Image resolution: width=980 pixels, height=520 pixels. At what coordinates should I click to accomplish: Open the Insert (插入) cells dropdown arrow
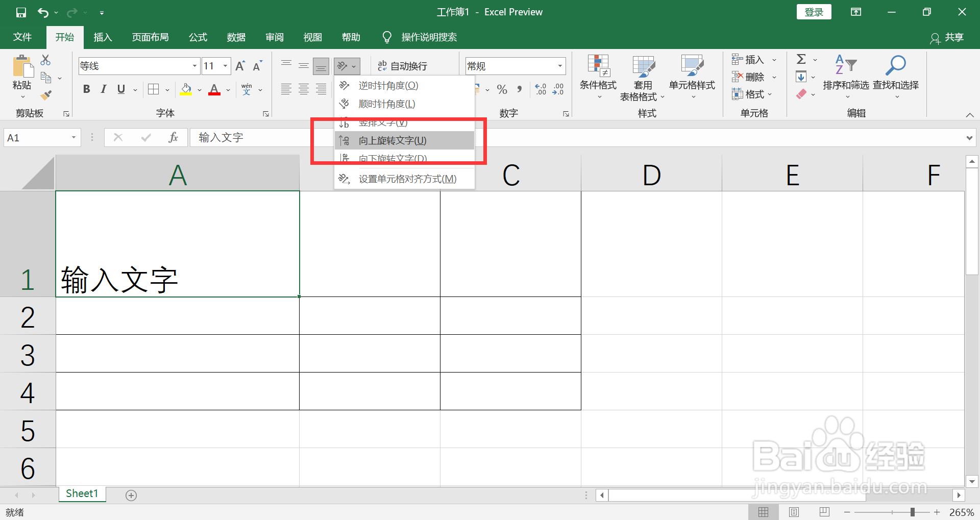[774, 60]
